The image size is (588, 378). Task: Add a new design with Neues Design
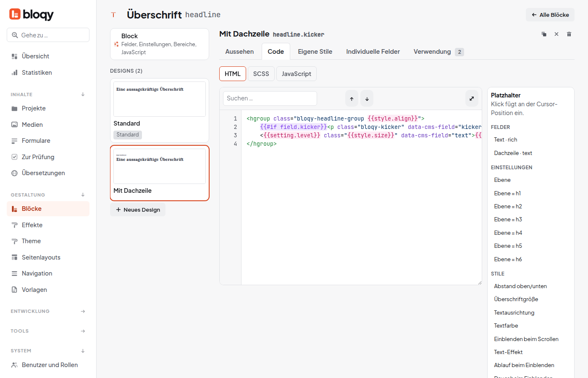(138, 210)
